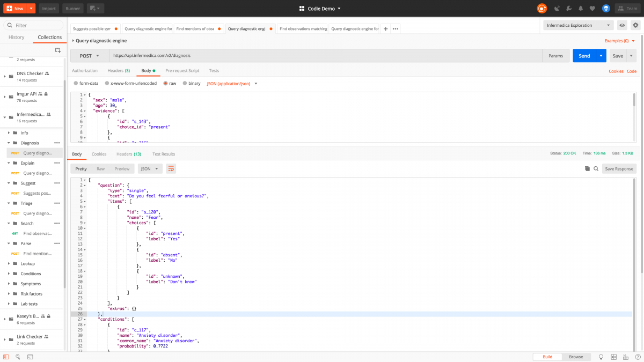
Task: Open response Test Results tab
Action: coord(164,154)
